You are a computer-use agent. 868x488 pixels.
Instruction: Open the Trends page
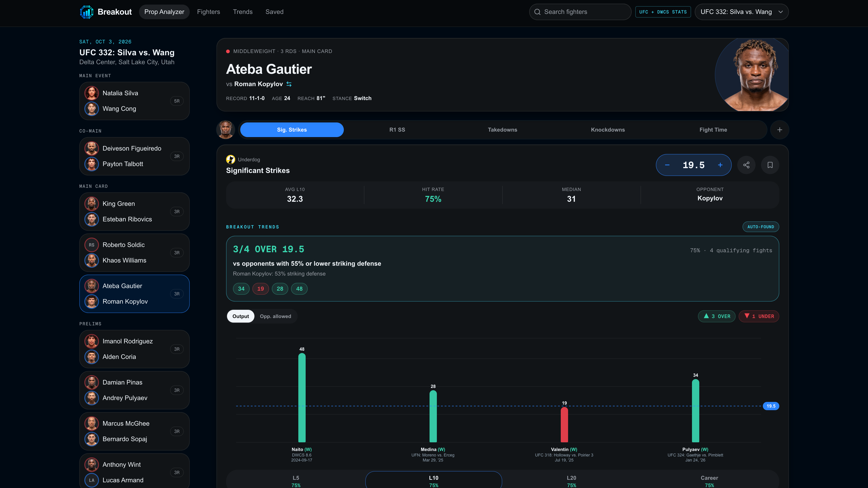[x=243, y=12]
